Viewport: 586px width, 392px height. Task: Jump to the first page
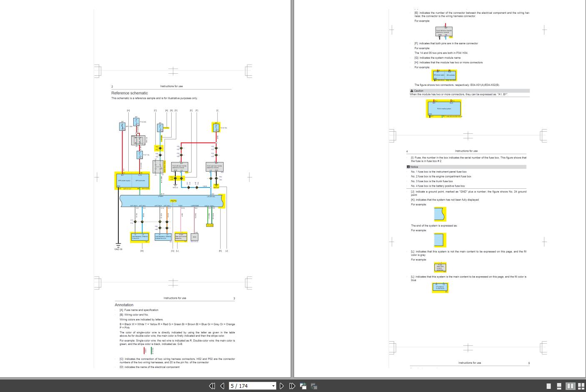(212, 386)
